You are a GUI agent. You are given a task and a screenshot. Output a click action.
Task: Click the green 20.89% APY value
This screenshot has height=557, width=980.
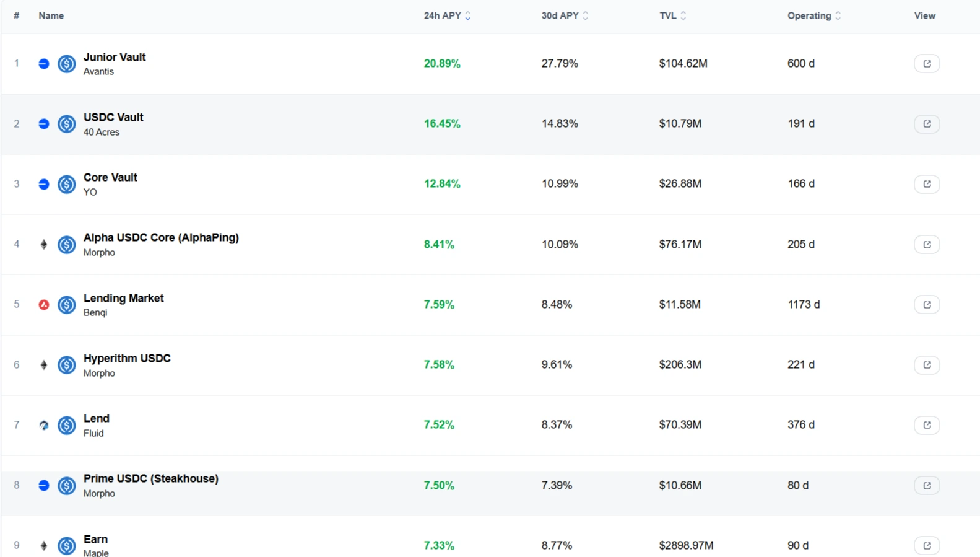point(441,63)
